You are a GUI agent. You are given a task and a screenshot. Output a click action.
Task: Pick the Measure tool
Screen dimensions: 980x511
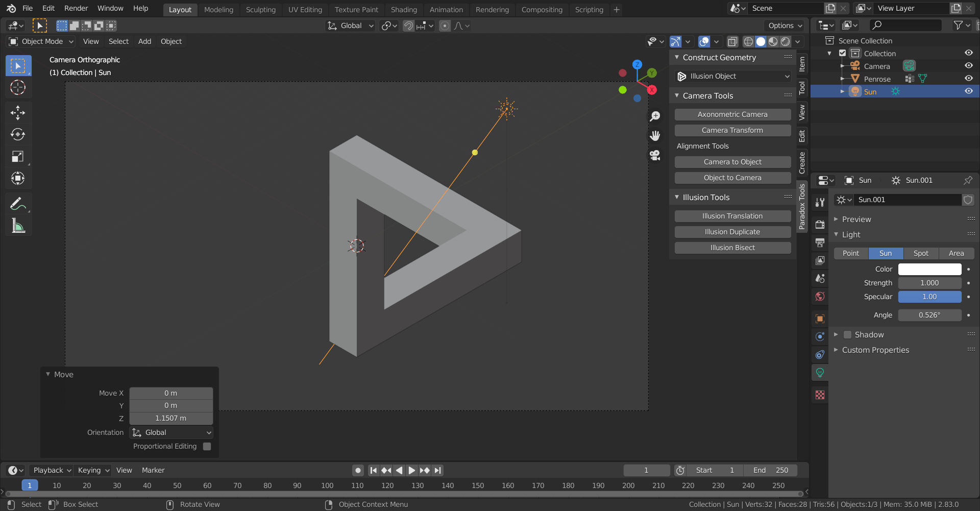click(x=18, y=226)
